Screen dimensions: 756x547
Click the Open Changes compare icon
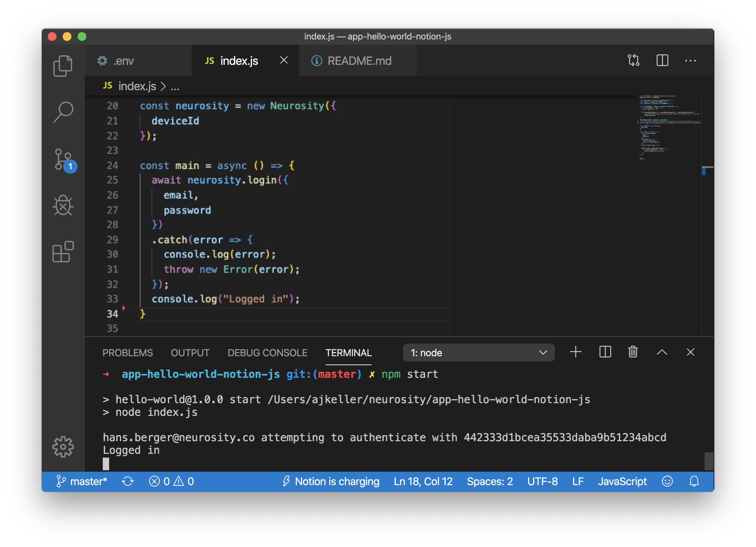coord(633,60)
